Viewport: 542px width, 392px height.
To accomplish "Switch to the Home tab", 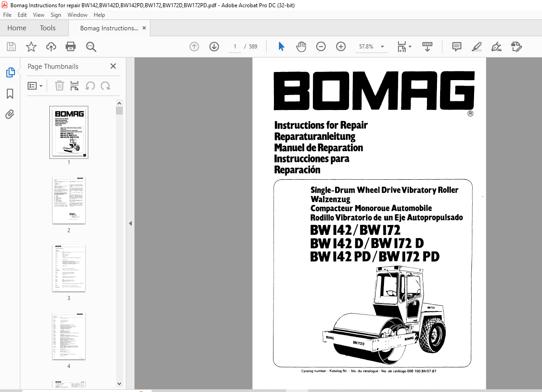I will [x=17, y=28].
